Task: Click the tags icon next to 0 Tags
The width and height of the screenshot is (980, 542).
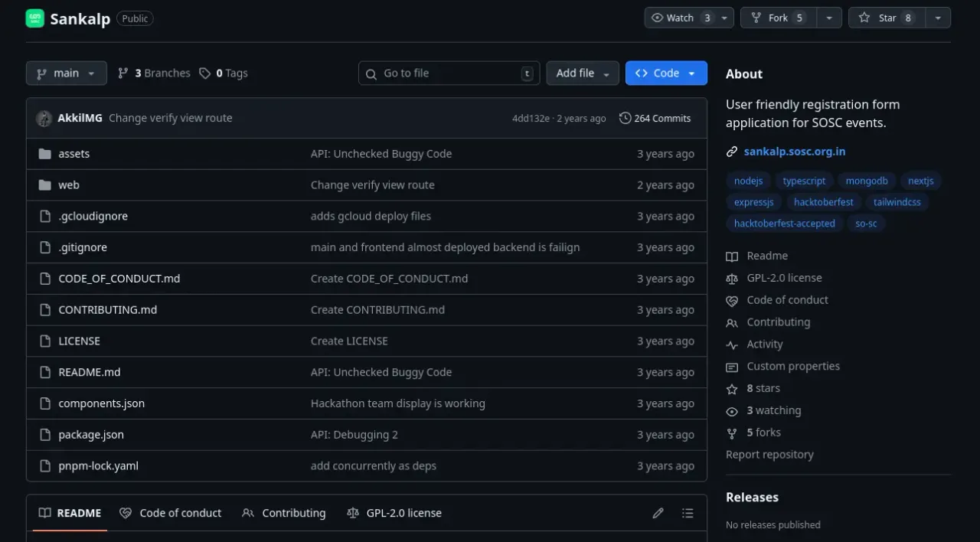Action: pos(204,73)
